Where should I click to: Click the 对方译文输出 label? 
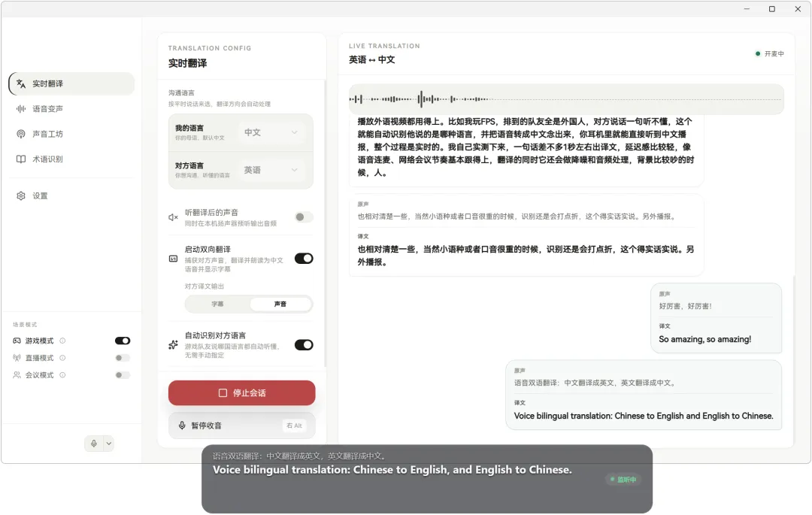(205, 286)
